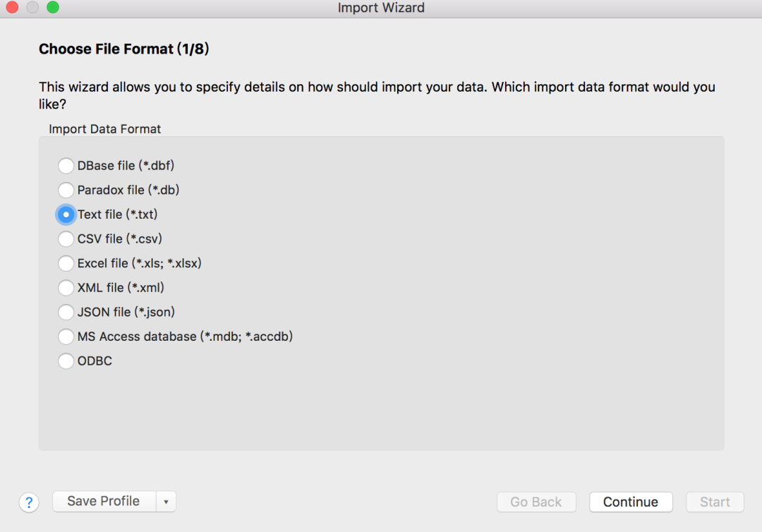Click the Start button
762x532 pixels.
(x=715, y=502)
